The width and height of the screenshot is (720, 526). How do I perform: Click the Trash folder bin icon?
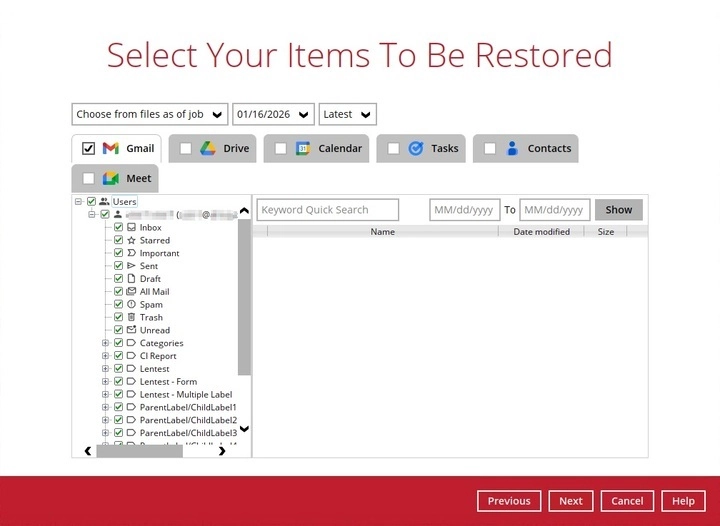point(131,317)
